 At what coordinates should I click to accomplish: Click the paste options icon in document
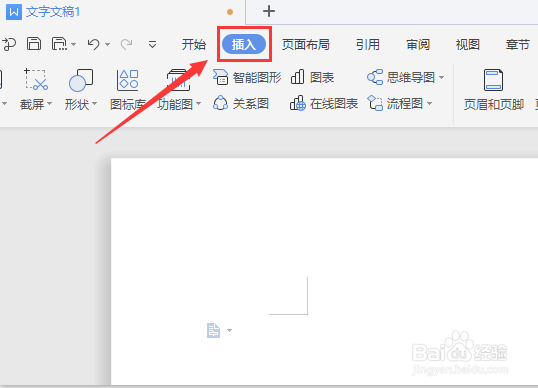pyautogui.click(x=213, y=330)
